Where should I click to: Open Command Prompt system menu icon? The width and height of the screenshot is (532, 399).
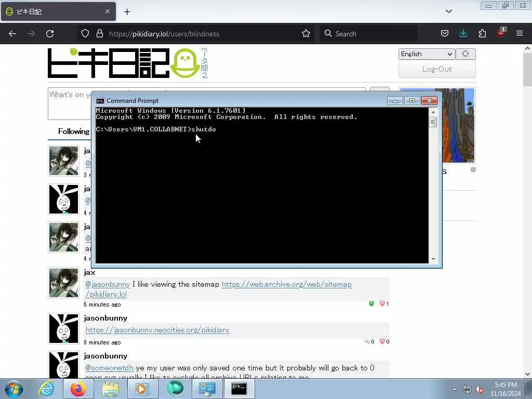(x=100, y=101)
